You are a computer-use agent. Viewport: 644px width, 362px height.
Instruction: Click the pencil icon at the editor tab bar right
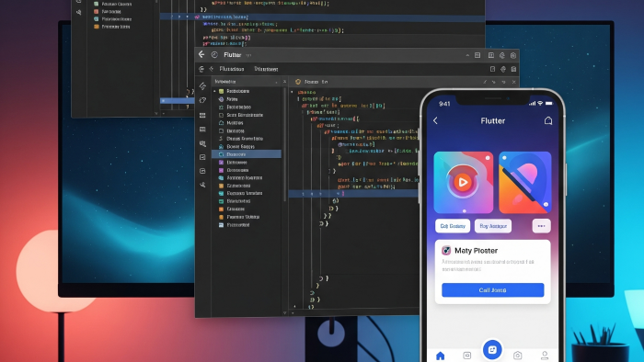tap(485, 82)
